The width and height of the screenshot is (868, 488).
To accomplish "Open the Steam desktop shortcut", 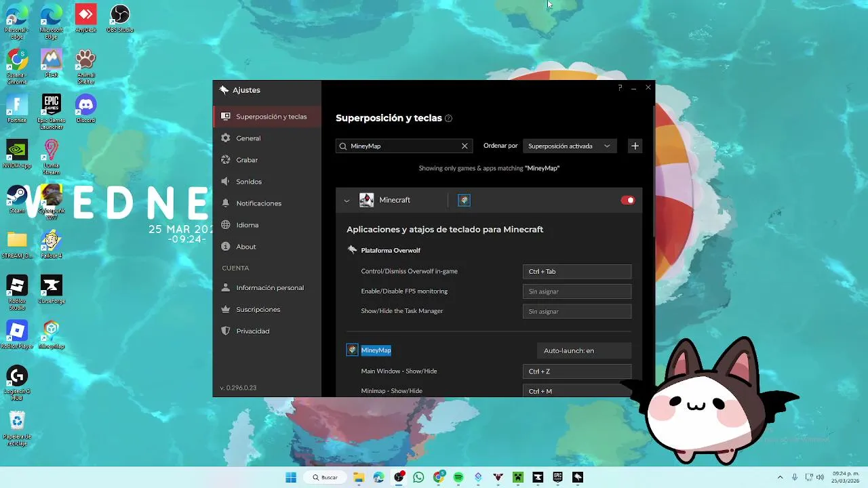I will 17,199.
